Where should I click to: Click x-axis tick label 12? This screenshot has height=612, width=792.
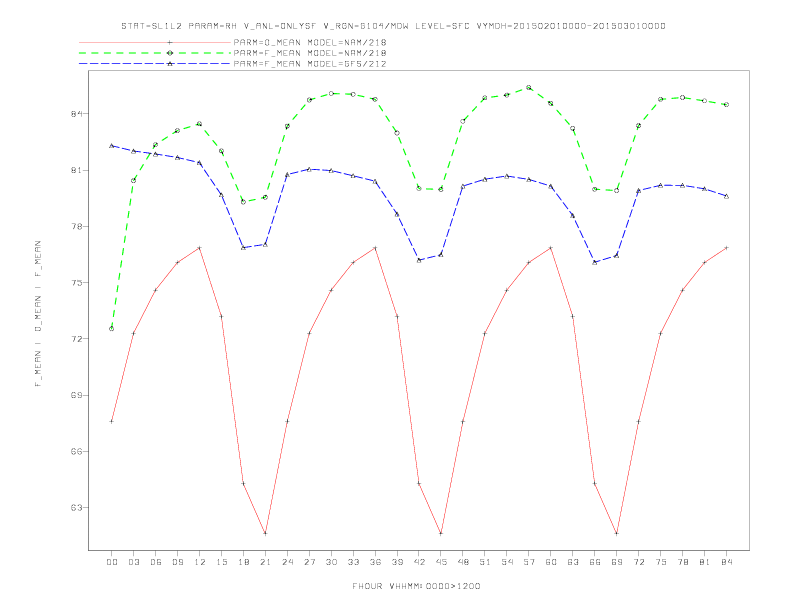click(x=200, y=562)
